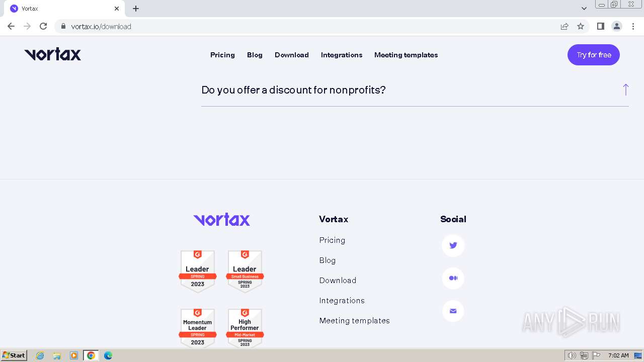Go back with the browser back arrow

click(11, 26)
